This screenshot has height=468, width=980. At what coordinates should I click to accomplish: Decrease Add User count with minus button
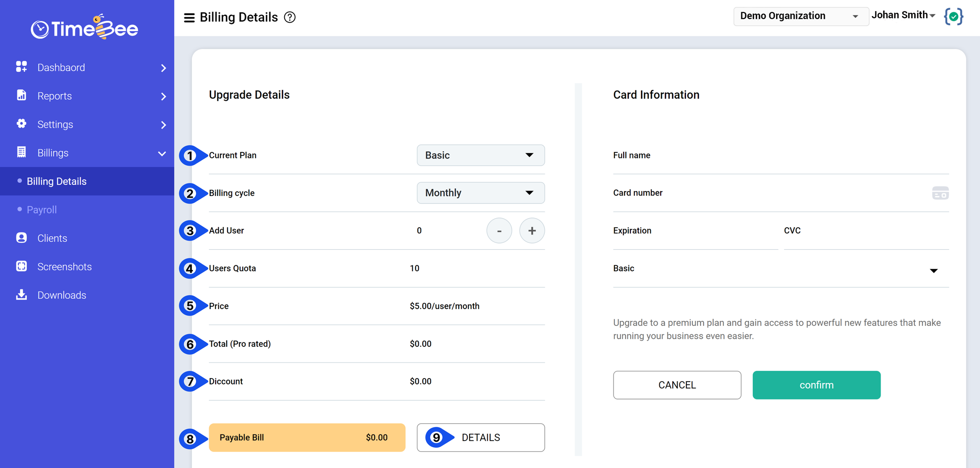[499, 231]
